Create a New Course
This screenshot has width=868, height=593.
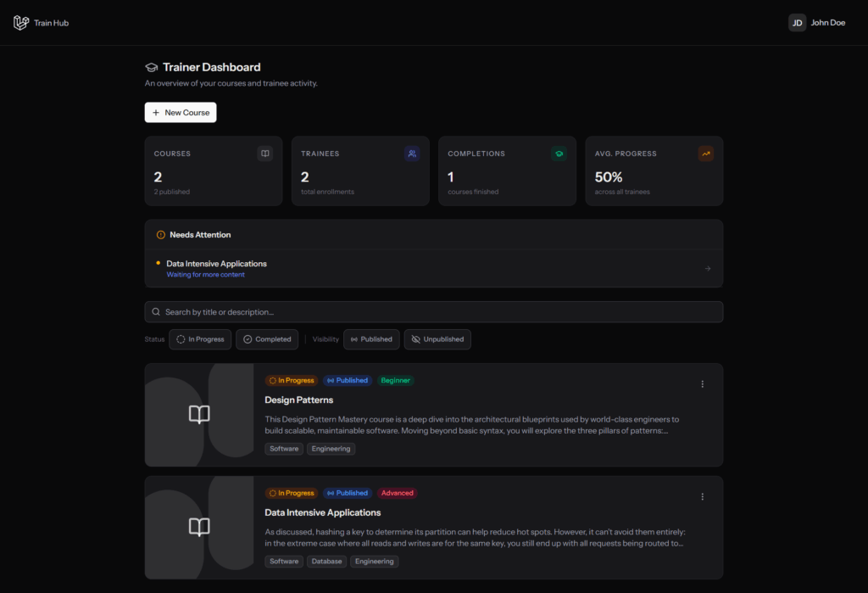pyautogui.click(x=181, y=113)
